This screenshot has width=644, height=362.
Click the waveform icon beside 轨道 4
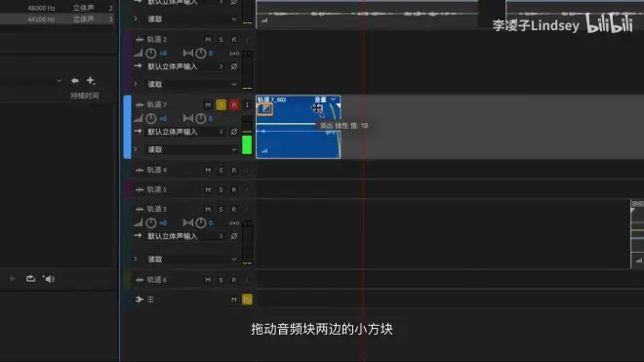pyautogui.click(x=140, y=170)
